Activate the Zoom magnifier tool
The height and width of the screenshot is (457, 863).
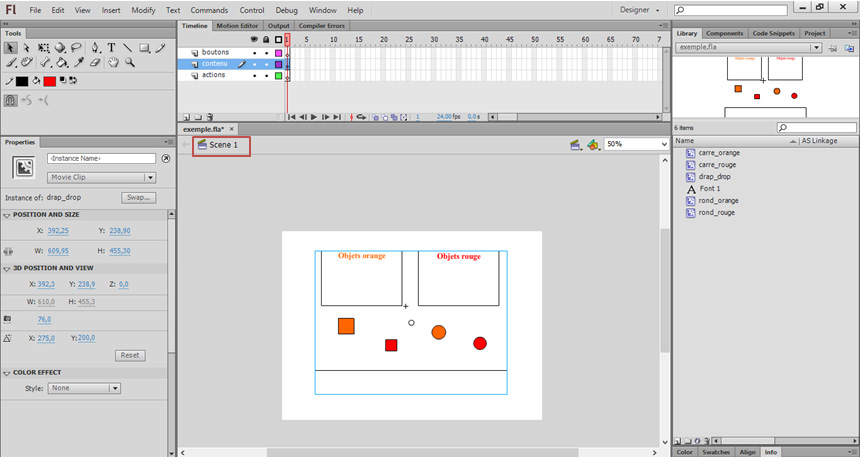(131, 63)
